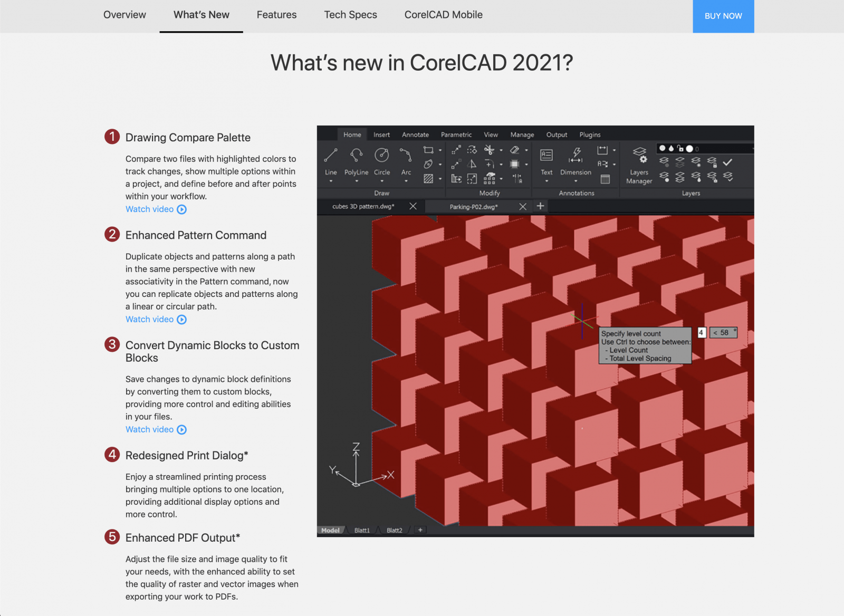Open the Tech Specs page tab
This screenshot has height=616, width=844.
pos(350,15)
